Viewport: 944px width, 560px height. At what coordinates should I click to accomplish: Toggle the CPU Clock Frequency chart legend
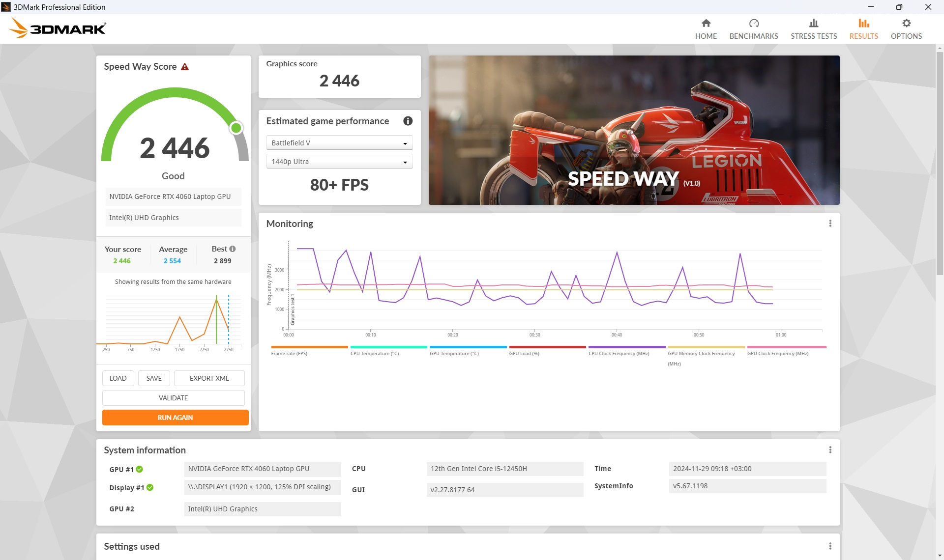627,351
